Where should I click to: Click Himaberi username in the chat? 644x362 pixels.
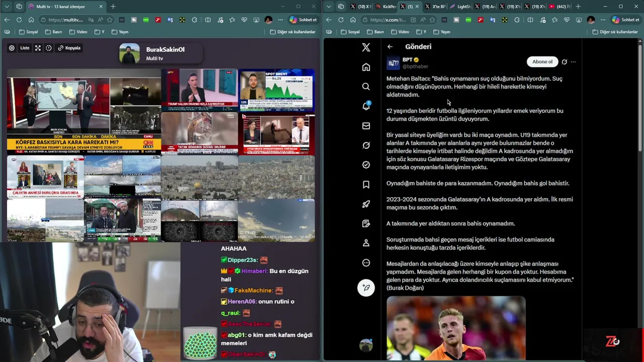254,271
